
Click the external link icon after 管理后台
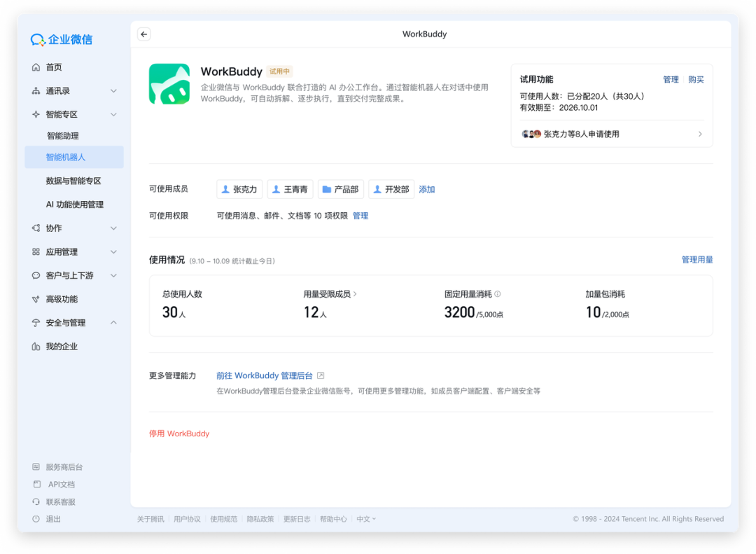321,375
